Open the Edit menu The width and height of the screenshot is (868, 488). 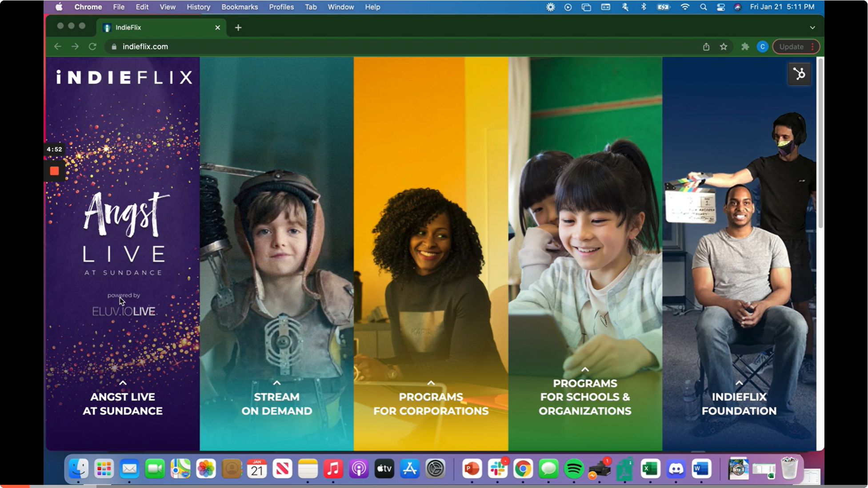pos(142,7)
